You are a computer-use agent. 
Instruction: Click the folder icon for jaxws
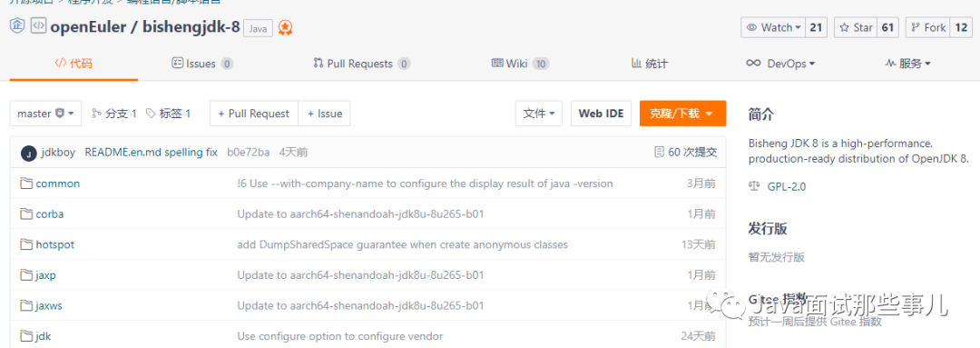[25, 306]
